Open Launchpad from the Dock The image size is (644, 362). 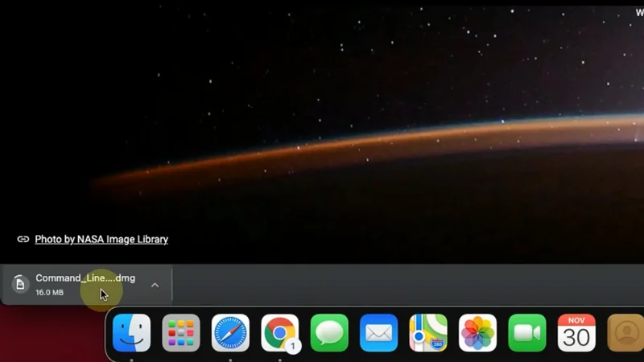pos(181,332)
